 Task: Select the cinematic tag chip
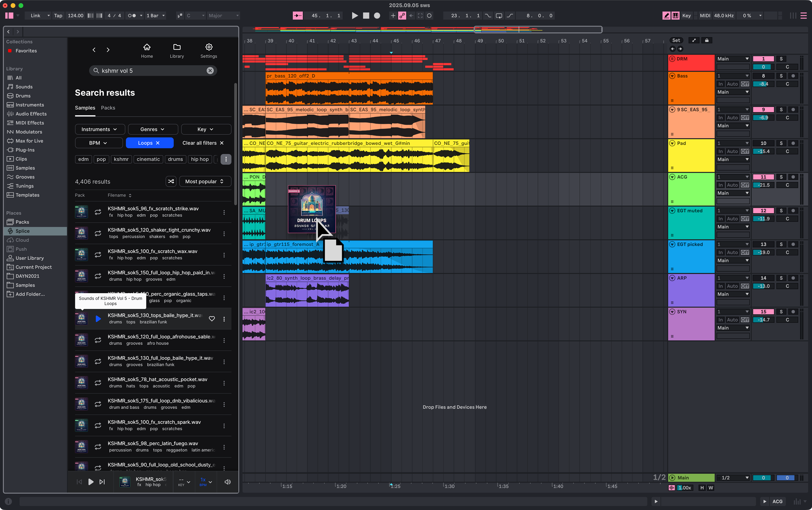pos(148,159)
